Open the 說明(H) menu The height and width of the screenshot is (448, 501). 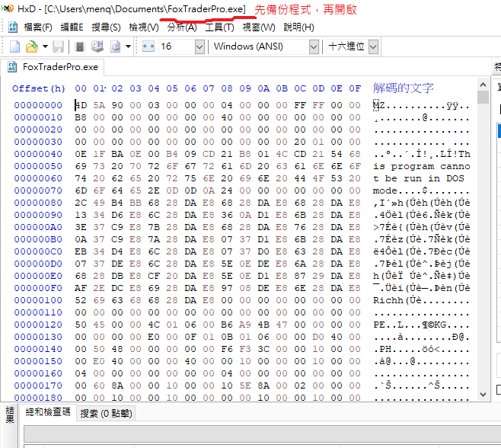point(298,27)
